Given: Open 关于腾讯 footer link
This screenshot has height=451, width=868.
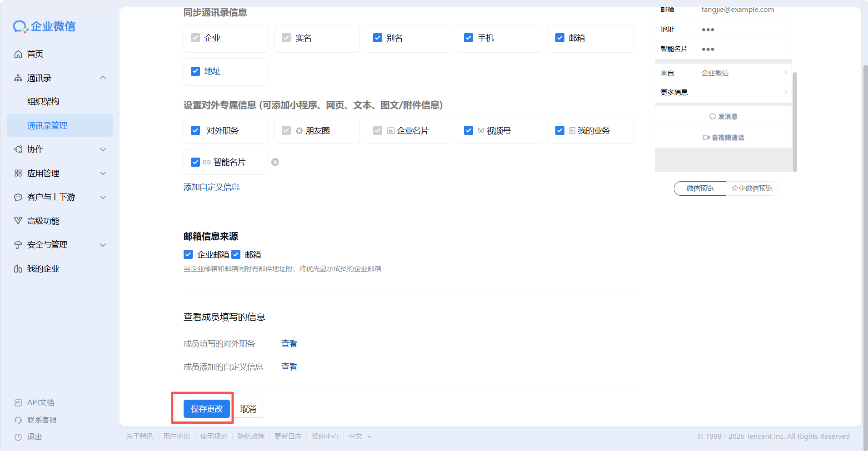Looking at the screenshot, I should [140, 436].
